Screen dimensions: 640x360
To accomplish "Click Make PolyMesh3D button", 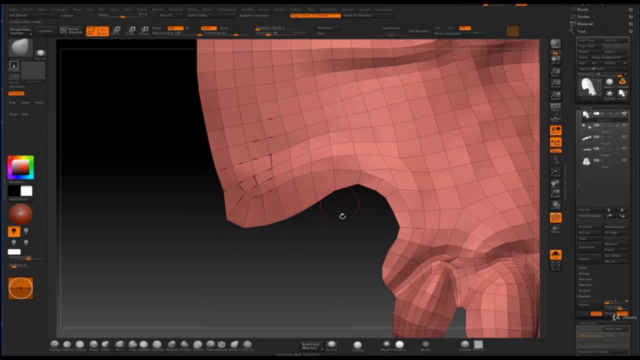I will pos(609,58).
